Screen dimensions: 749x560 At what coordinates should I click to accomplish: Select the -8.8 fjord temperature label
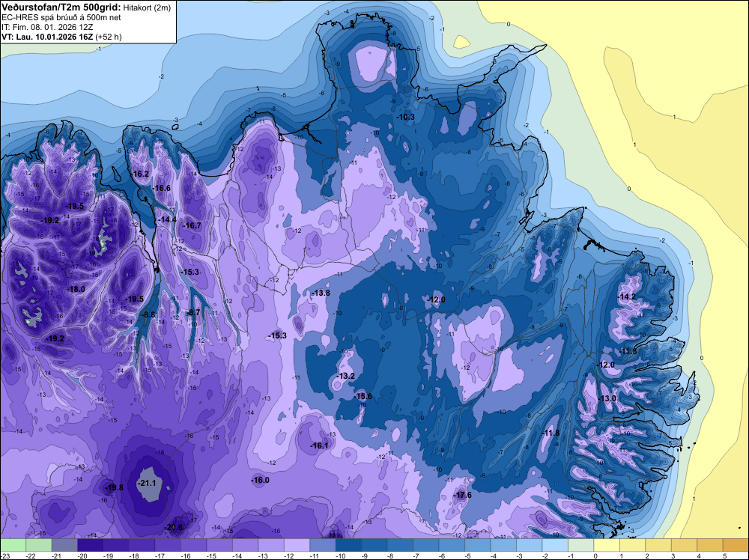pos(149,314)
